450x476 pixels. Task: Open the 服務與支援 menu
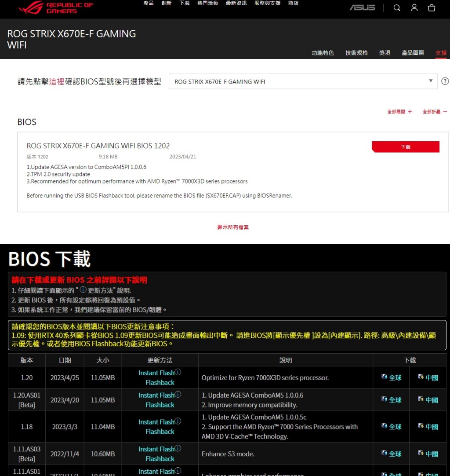click(267, 3)
